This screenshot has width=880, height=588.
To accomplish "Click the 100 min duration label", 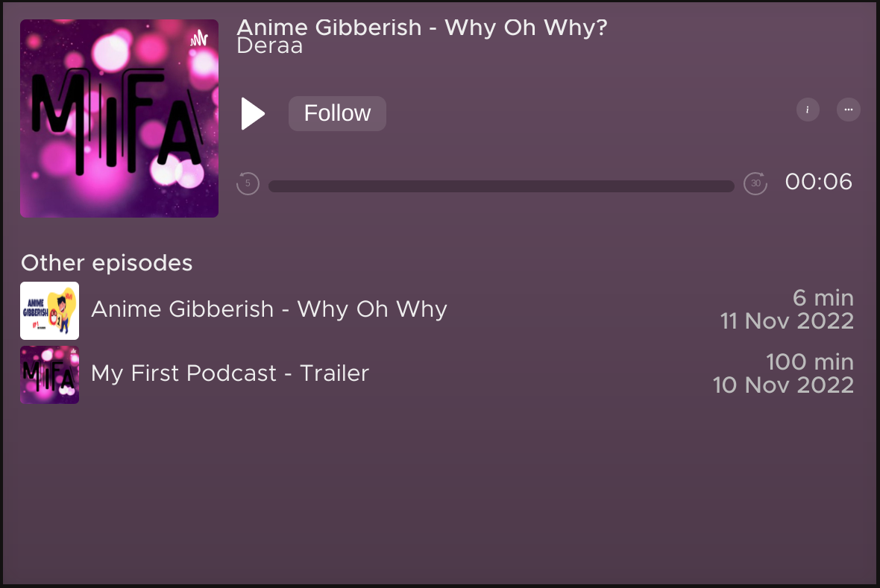I will pyautogui.click(x=810, y=362).
